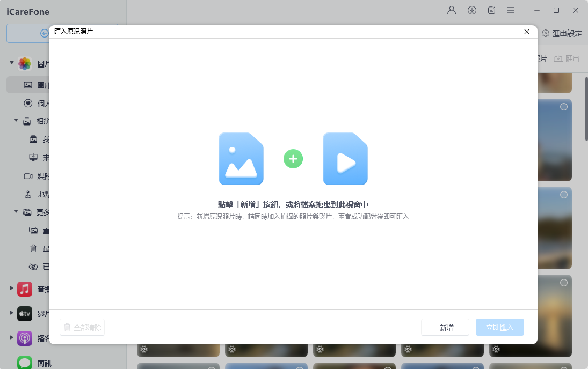Click the 全部清除 clear all control
Image resolution: width=588 pixels, height=369 pixels.
[82, 327]
